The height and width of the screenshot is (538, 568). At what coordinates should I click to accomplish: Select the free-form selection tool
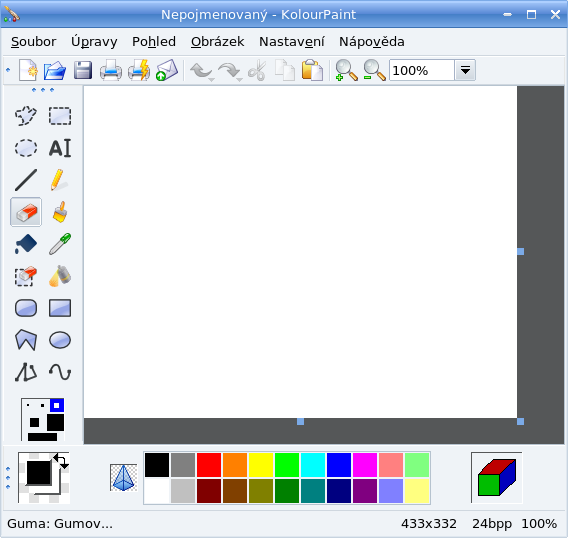click(x=26, y=116)
